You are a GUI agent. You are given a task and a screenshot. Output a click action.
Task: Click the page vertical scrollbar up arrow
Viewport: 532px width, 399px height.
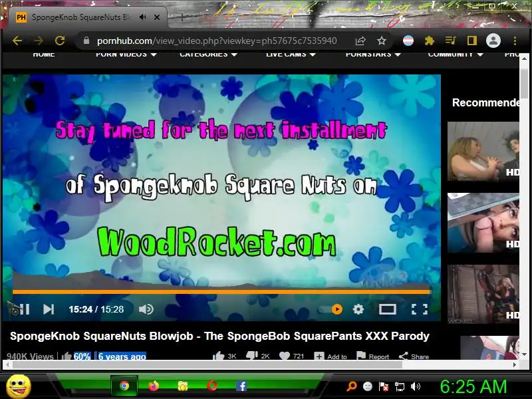tap(524, 59)
